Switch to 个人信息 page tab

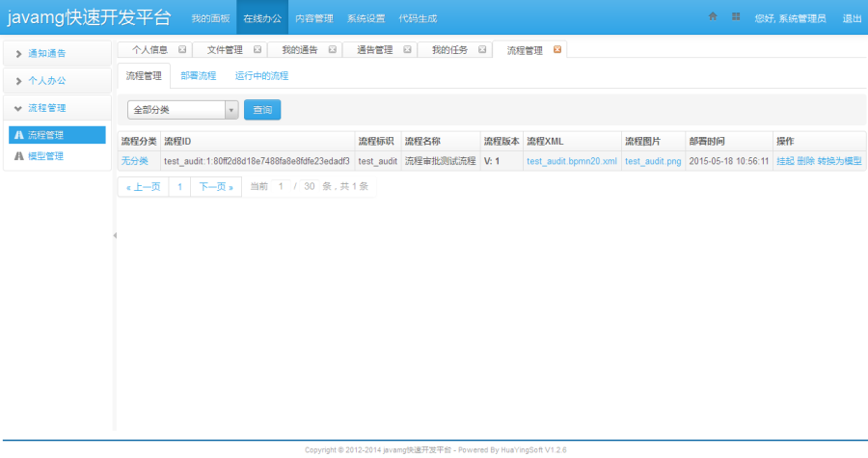point(149,50)
